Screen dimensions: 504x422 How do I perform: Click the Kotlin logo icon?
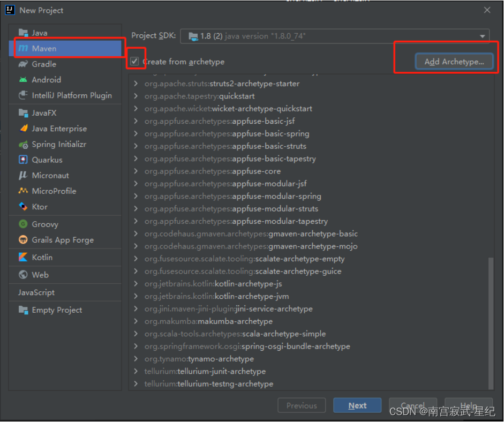[23, 257]
